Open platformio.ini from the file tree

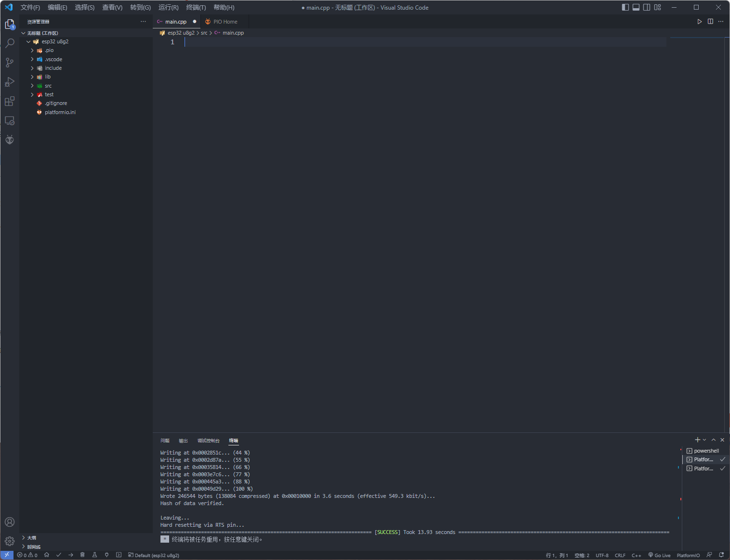tap(60, 112)
